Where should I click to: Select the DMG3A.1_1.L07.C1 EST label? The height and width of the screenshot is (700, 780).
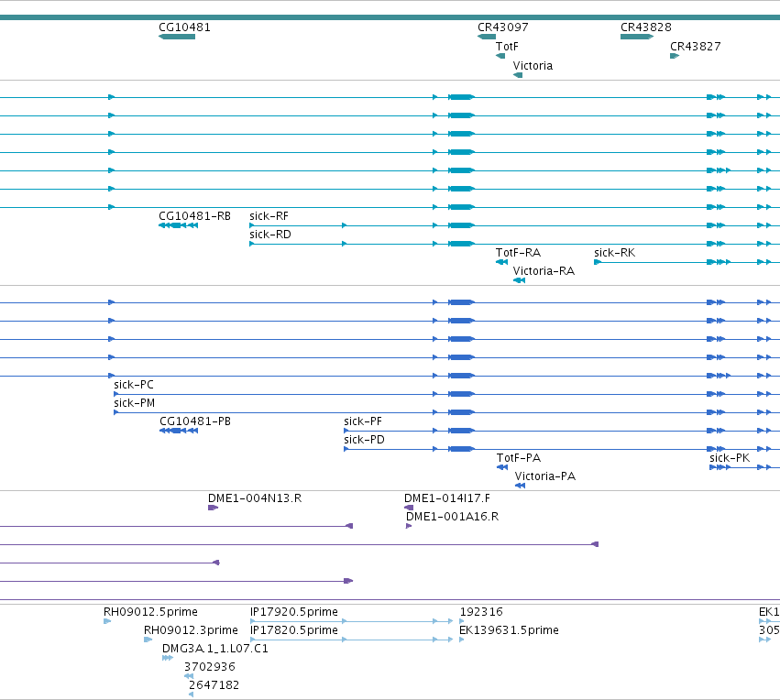pos(214,649)
